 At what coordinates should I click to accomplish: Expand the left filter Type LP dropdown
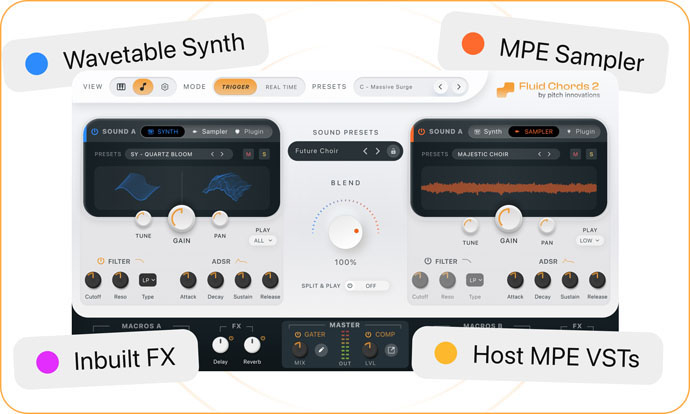point(148,280)
